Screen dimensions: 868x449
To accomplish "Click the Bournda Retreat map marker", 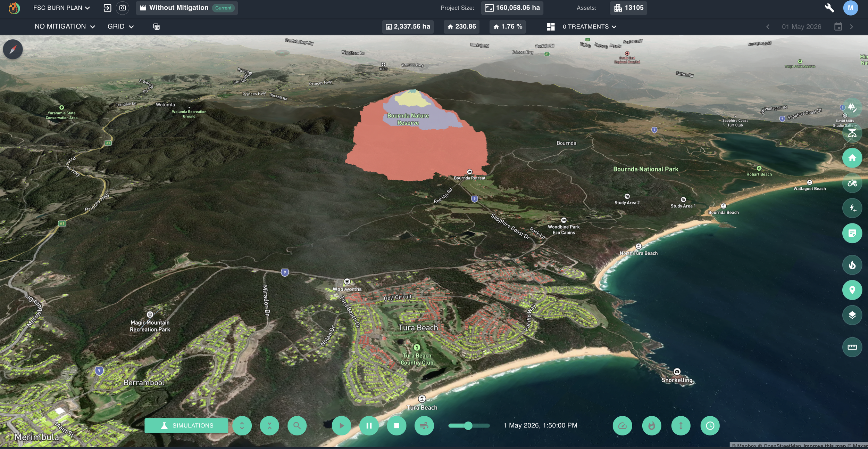I will pos(469,172).
